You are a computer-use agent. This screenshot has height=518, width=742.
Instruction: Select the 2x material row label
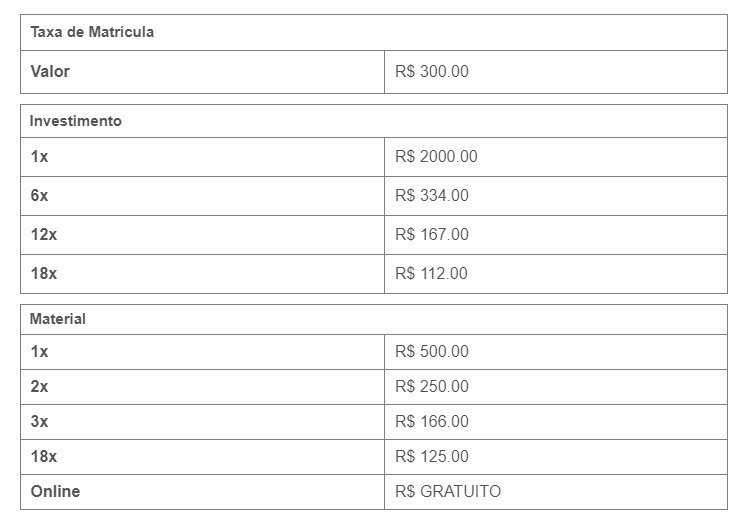click(39, 386)
